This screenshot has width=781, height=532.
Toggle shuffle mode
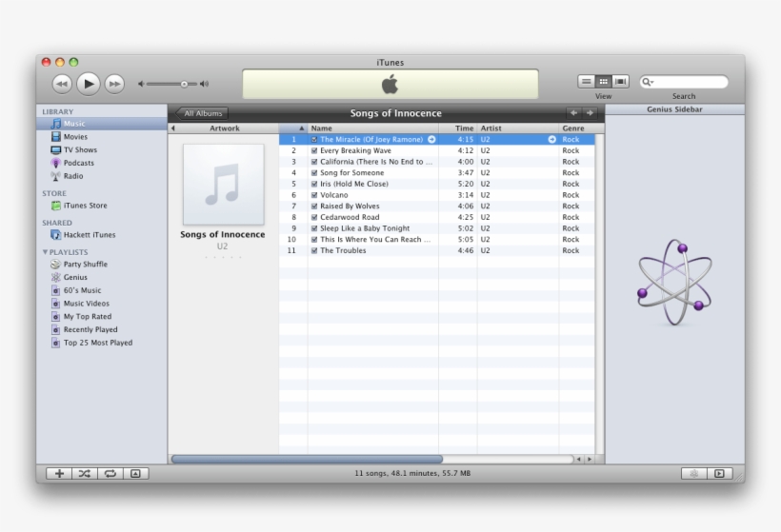[x=85, y=473]
